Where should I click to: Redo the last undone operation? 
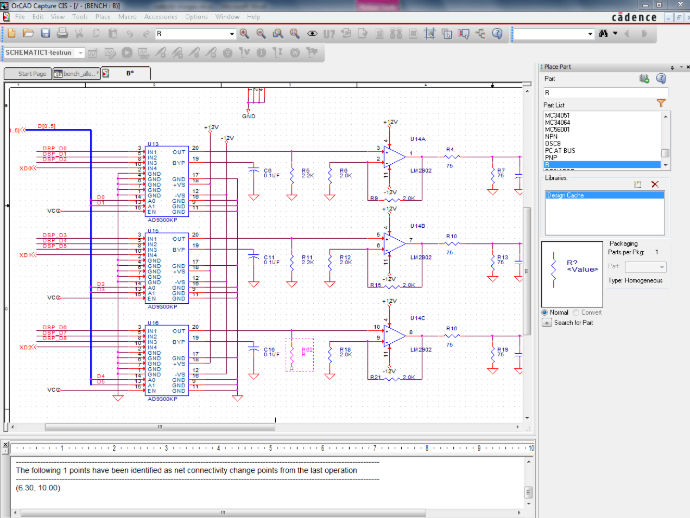coord(146,33)
